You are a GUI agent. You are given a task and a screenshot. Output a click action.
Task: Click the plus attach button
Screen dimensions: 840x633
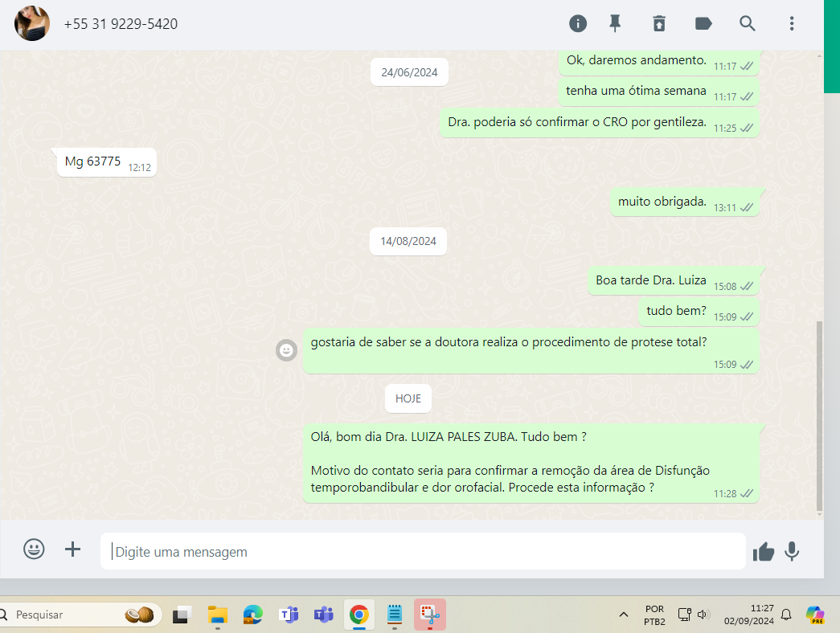(x=73, y=549)
